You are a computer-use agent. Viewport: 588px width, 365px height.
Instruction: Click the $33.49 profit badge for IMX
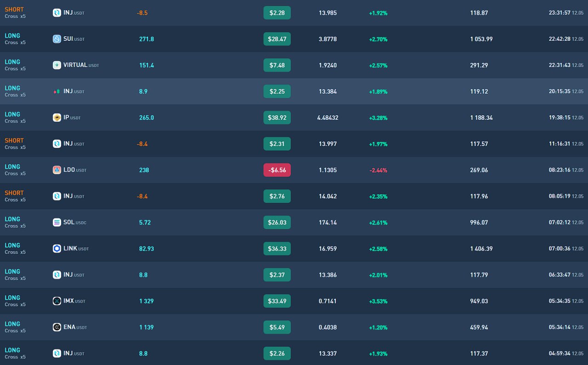[x=277, y=301]
